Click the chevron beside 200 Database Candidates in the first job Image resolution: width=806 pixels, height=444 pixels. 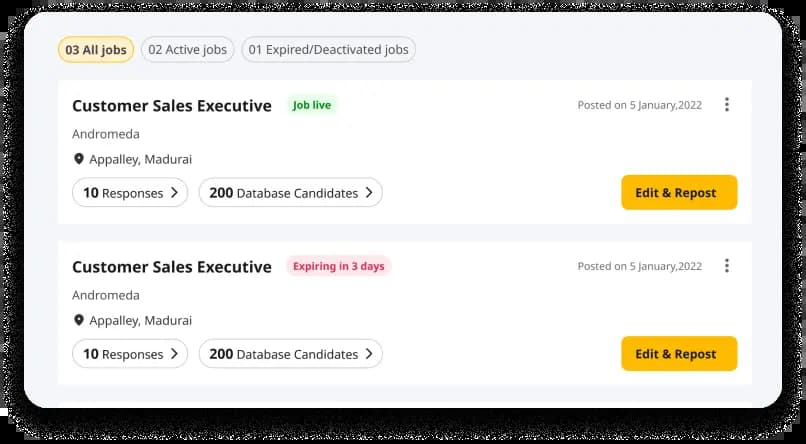click(369, 193)
